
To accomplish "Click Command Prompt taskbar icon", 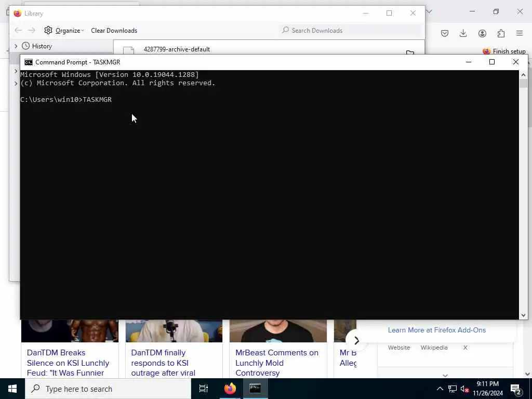I will click(x=255, y=389).
